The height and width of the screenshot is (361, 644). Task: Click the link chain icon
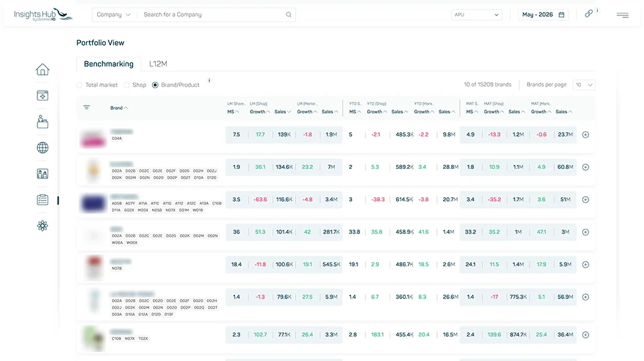click(x=589, y=14)
